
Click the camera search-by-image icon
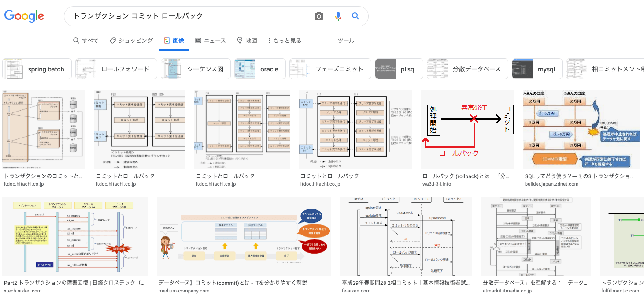click(319, 16)
